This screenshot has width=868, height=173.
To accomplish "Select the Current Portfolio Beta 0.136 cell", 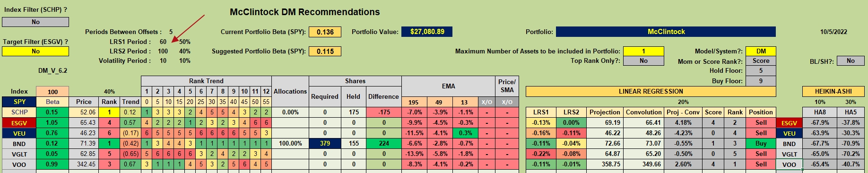I will coord(325,32).
